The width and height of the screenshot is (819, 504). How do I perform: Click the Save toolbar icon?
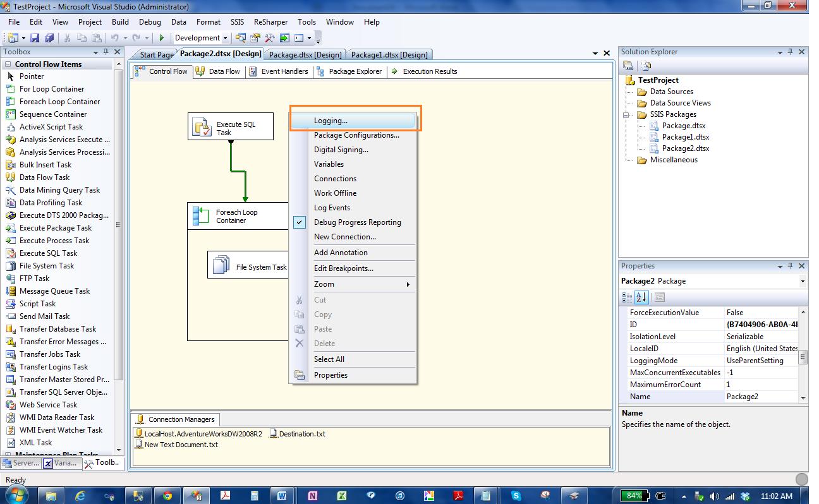(x=35, y=39)
